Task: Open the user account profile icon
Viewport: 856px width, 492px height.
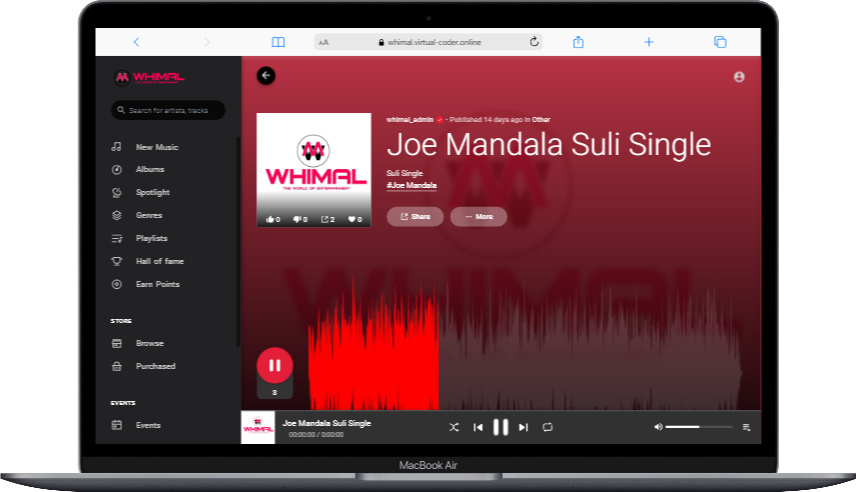Action: coord(739,77)
